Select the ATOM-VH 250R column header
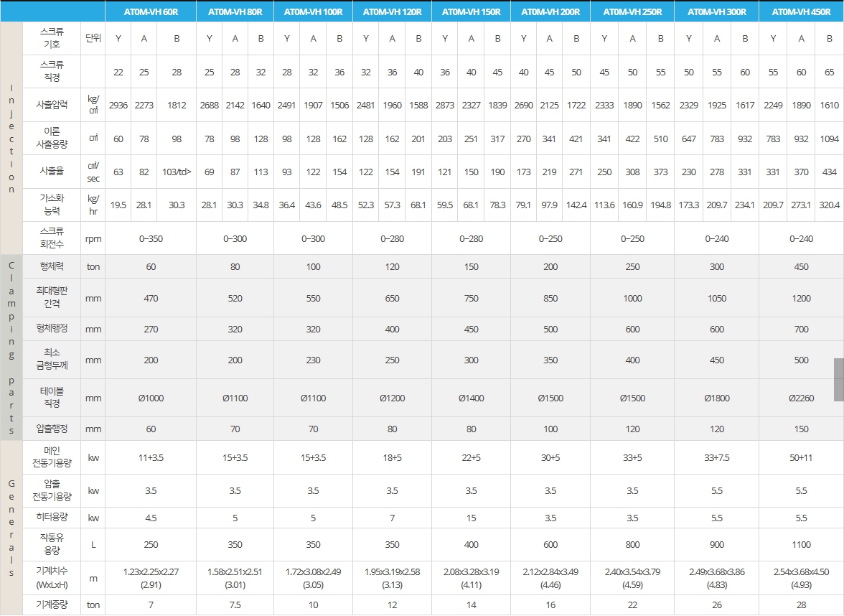844x616 pixels. point(632,11)
